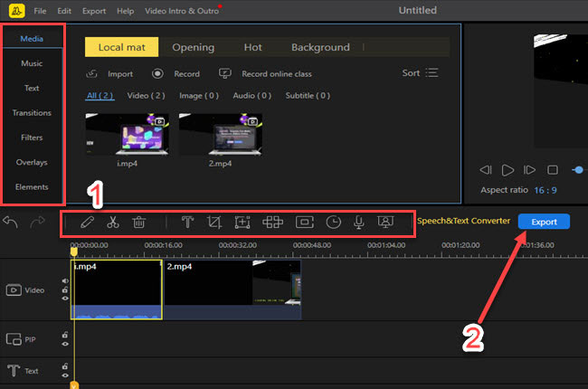Image resolution: width=588 pixels, height=389 pixels.
Task: Click the Video track icon
Action: tap(14, 290)
